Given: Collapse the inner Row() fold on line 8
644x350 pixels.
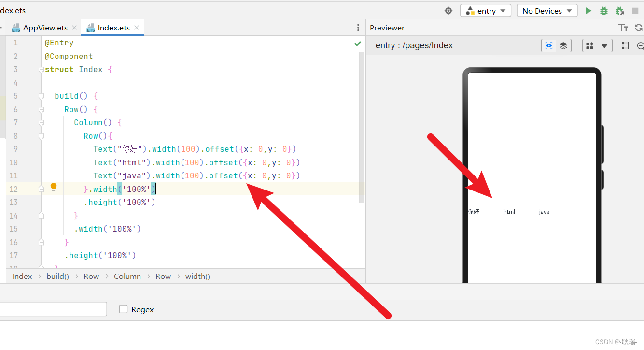Looking at the screenshot, I should (x=41, y=136).
